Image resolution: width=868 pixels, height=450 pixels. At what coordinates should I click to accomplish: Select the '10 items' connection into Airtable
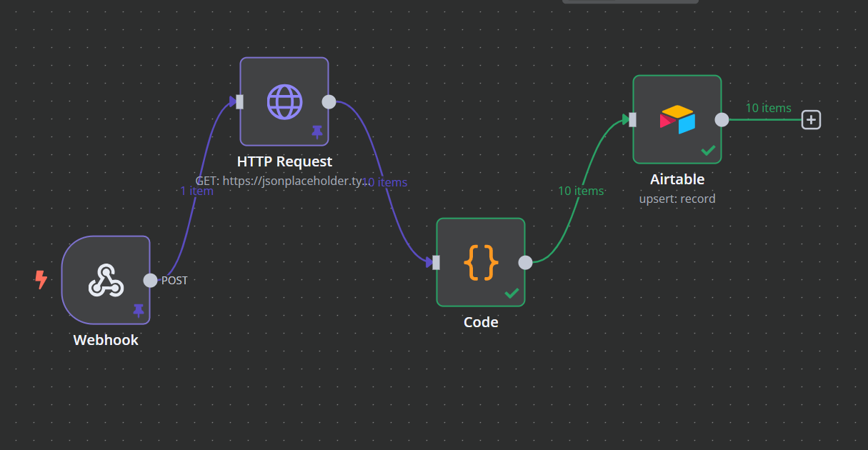pyautogui.click(x=581, y=191)
